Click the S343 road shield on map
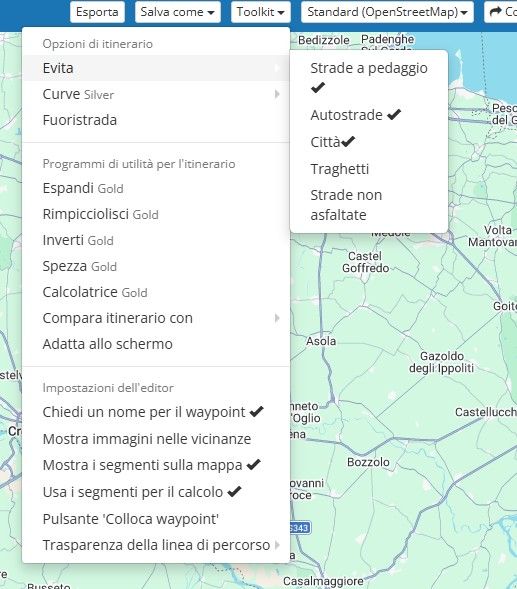 299,528
